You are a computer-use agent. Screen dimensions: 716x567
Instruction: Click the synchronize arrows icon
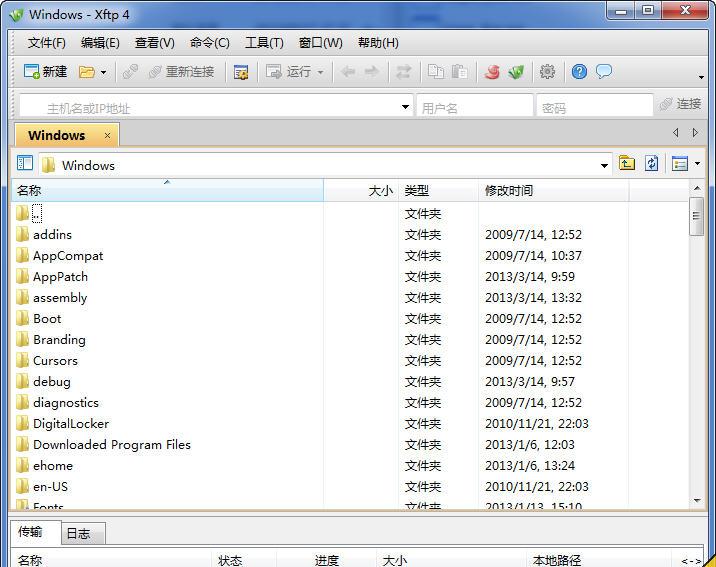pyautogui.click(x=403, y=72)
